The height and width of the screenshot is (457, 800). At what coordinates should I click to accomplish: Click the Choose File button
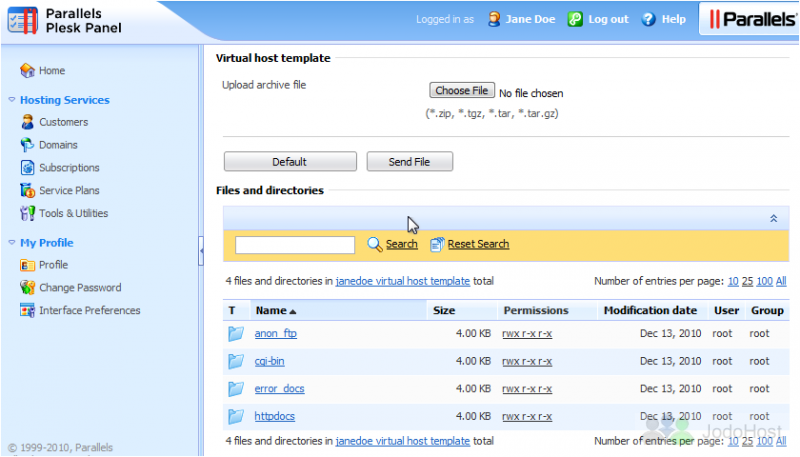[x=462, y=90]
